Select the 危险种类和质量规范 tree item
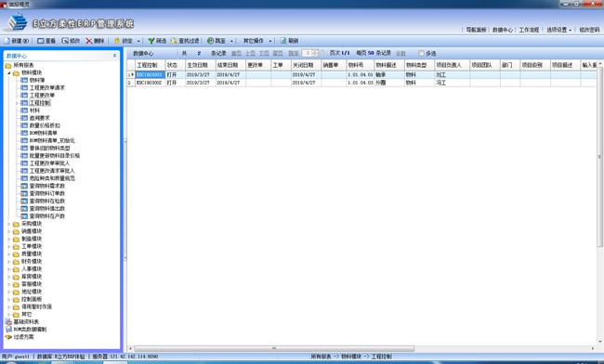This screenshot has height=364, width=604. (x=52, y=178)
